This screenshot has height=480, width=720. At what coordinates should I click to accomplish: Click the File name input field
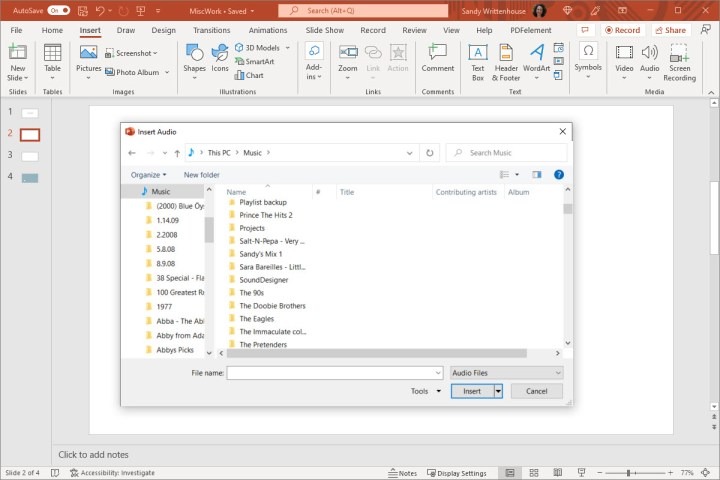tap(331, 373)
